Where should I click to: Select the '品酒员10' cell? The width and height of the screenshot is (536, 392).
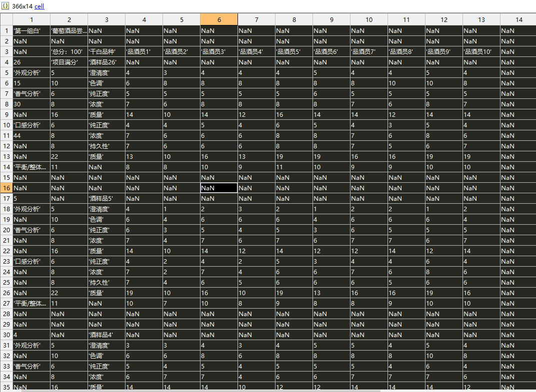[x=481, y=51]
